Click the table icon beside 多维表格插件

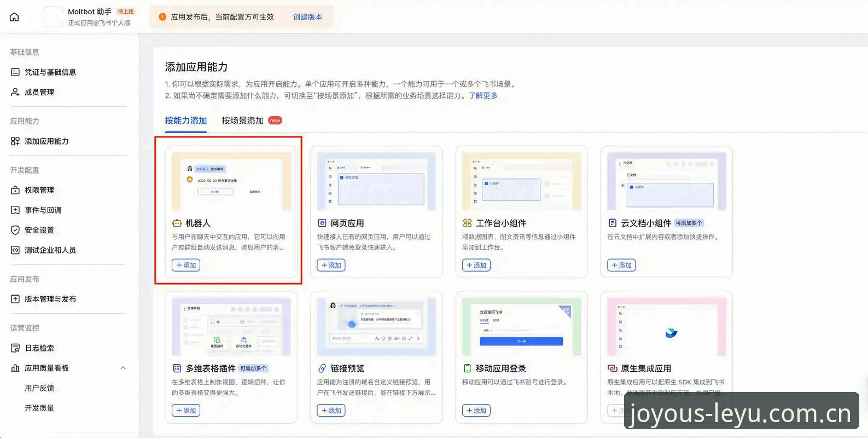point(177,368)
